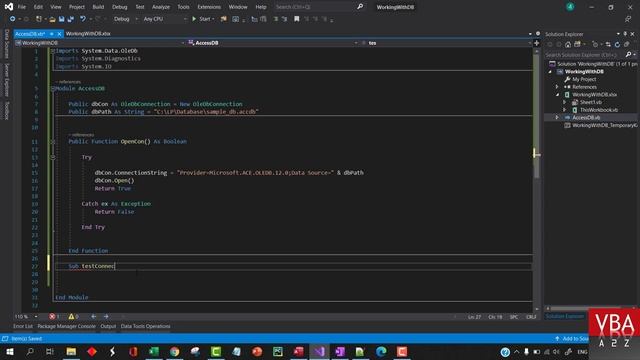Click the Home icon in Solution Explorer
Viewport: 640px width, 360px height.
click(x=568, y=44)
